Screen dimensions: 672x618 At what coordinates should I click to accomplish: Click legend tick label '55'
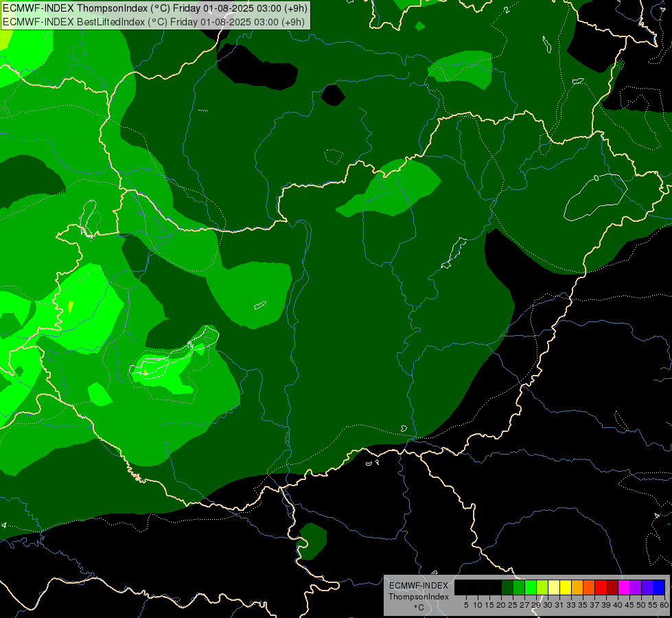[652, 605]
